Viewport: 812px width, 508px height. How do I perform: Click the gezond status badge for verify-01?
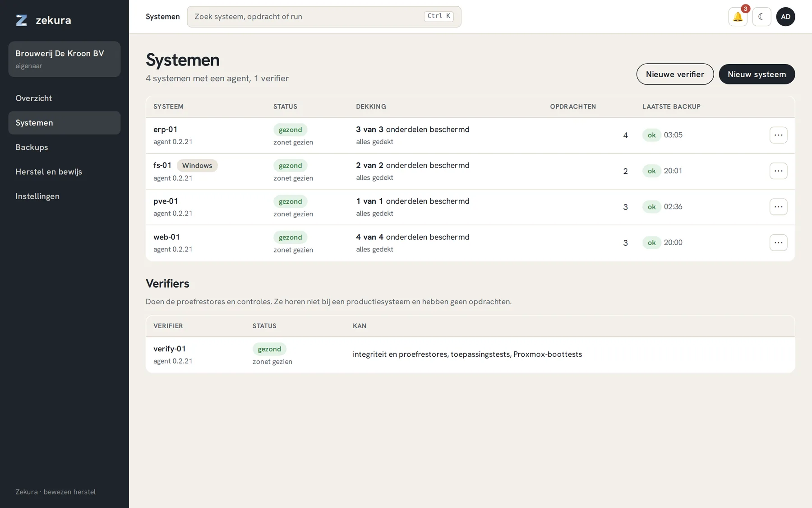(269, 349)
